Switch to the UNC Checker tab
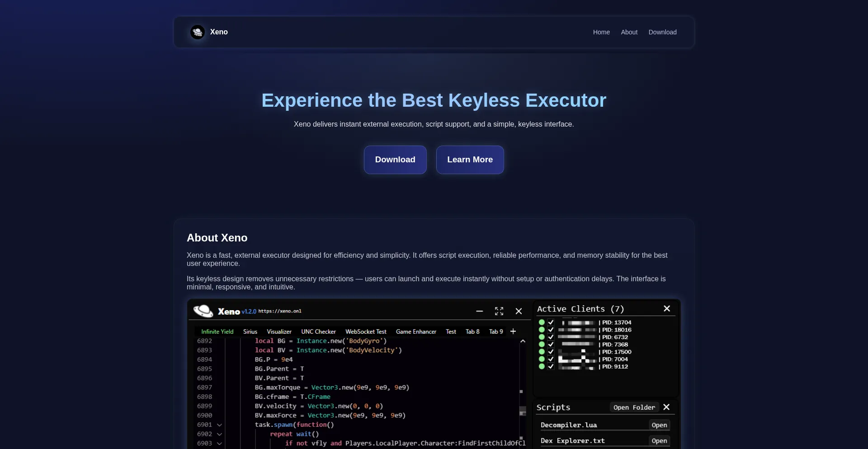The image size is (868, 449). 318,331
